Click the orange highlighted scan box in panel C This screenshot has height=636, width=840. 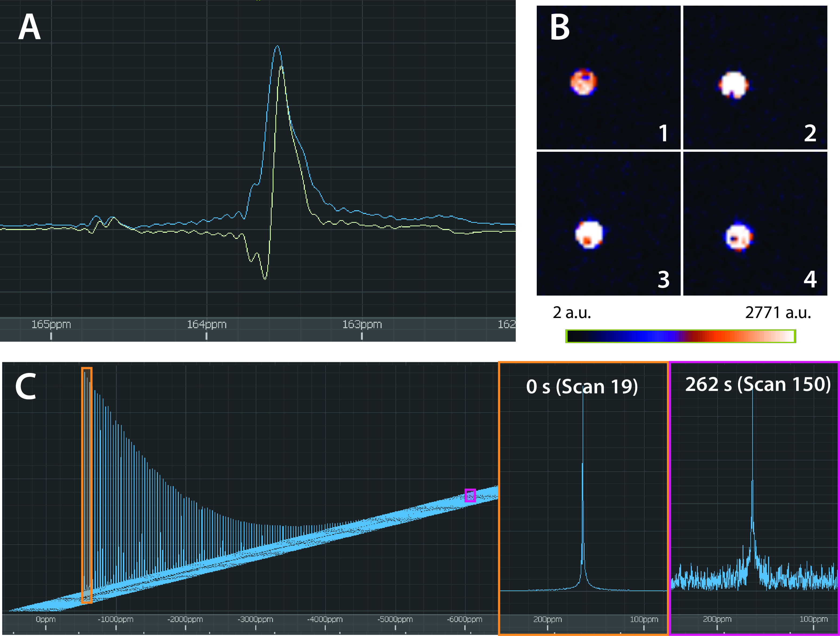point(87,485)
